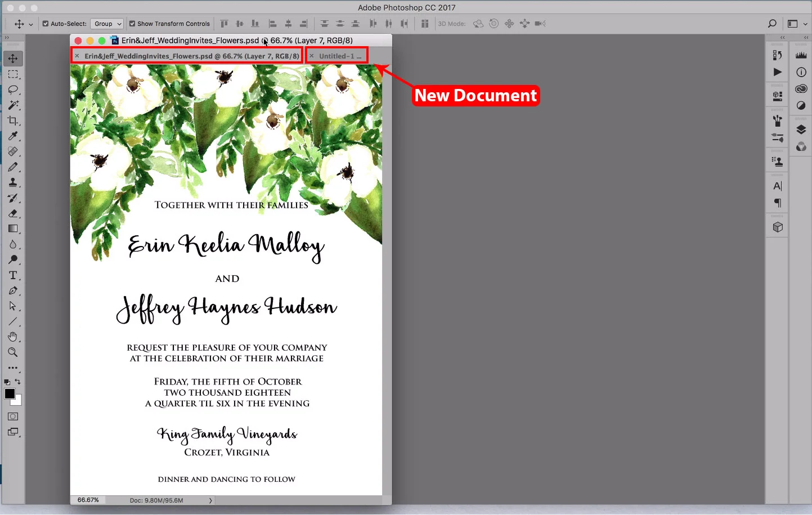The image size is (812, 515).
Task: Select the Hand tool
Action: coord(13,337)
